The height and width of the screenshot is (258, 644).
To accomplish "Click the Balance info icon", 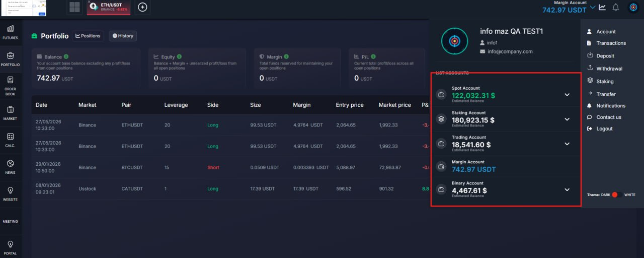I will click(x=66, y=57).
